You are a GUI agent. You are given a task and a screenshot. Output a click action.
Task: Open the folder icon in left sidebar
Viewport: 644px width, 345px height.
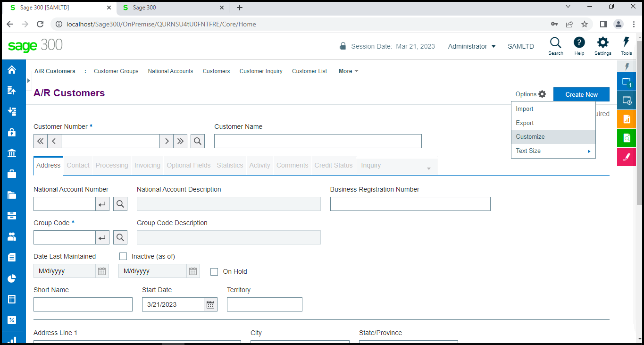click(x=12, y=195)
